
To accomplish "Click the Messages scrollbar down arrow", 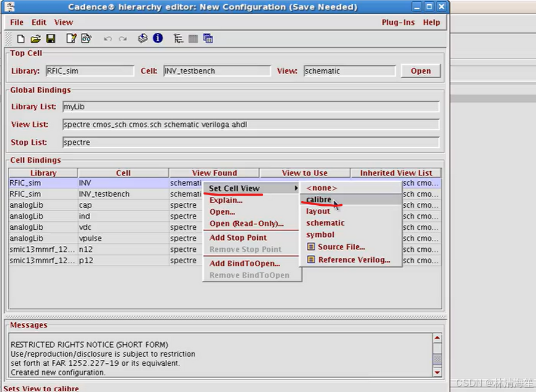I will [437, 372].
